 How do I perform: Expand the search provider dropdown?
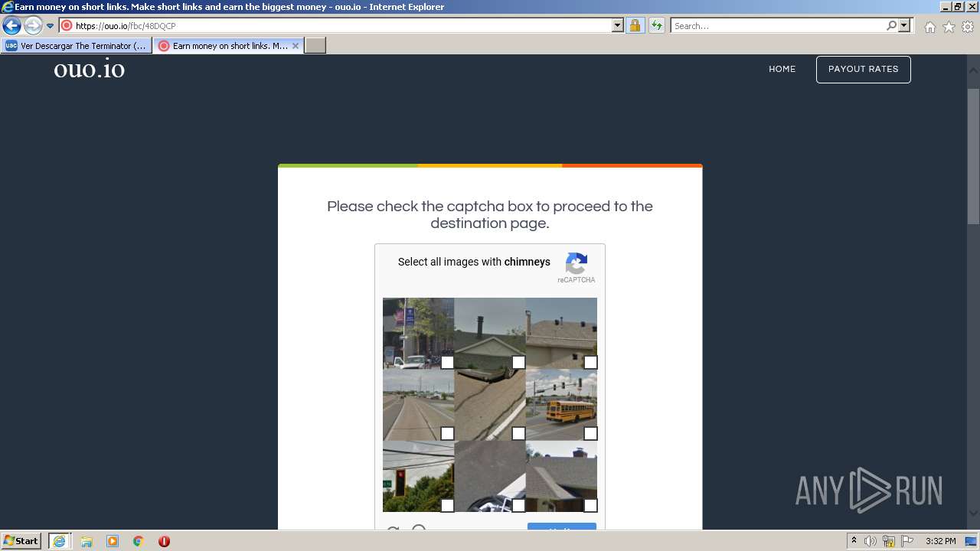pyautogui.click(x=904, y=25)
